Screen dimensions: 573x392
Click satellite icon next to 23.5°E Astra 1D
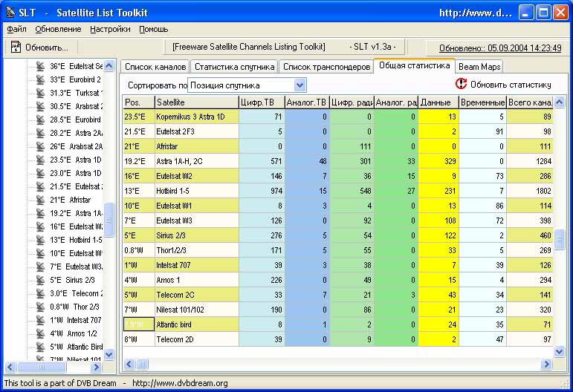click(40, 160)
